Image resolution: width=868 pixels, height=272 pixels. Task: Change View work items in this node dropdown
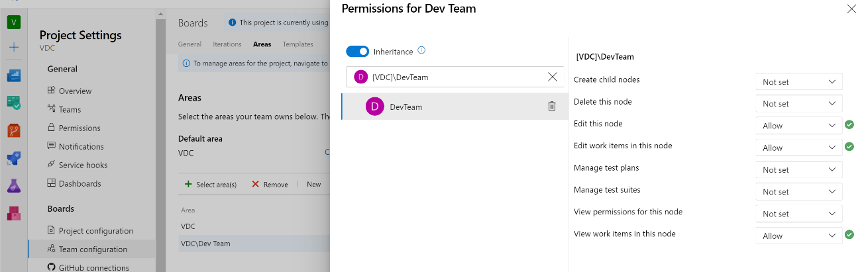click(798, 236)
